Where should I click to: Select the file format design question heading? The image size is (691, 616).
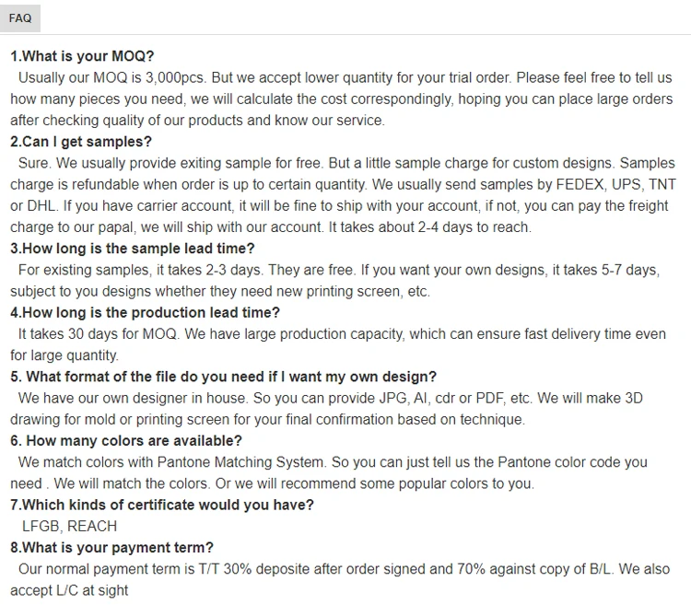pyautogui.click(x=223, y=377)
